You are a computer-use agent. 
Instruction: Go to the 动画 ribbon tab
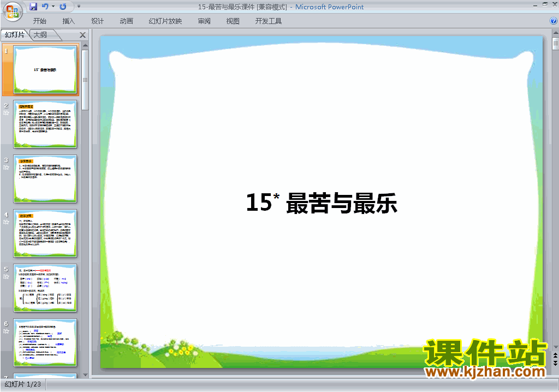point(126,21)
